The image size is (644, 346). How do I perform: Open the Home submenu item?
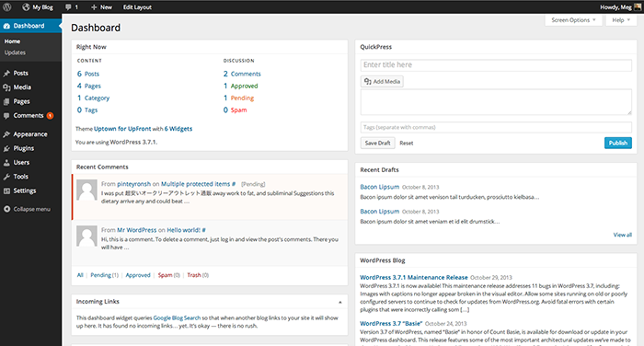[12, 41]
